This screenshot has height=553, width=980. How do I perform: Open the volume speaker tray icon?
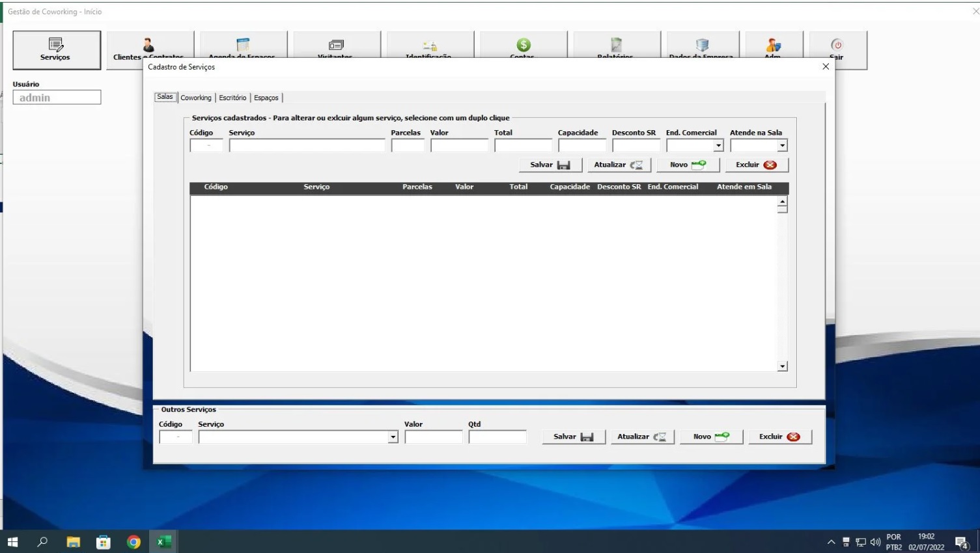click(875, 542)
